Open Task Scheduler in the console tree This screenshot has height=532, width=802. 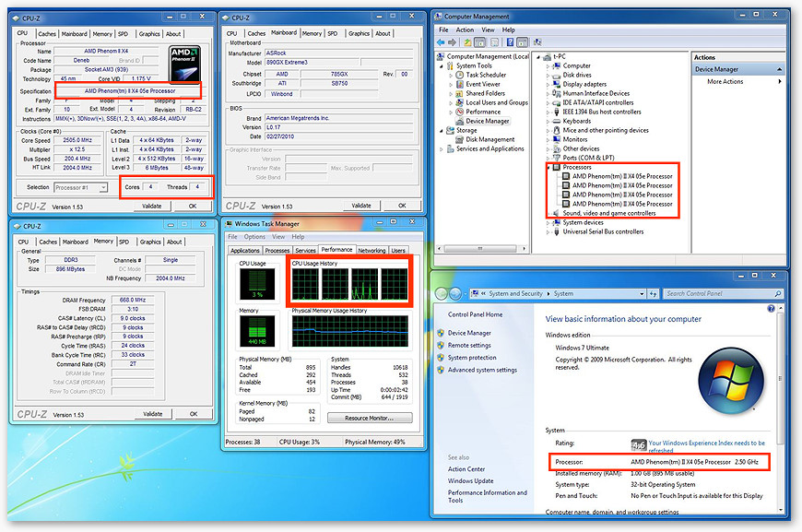485,75
